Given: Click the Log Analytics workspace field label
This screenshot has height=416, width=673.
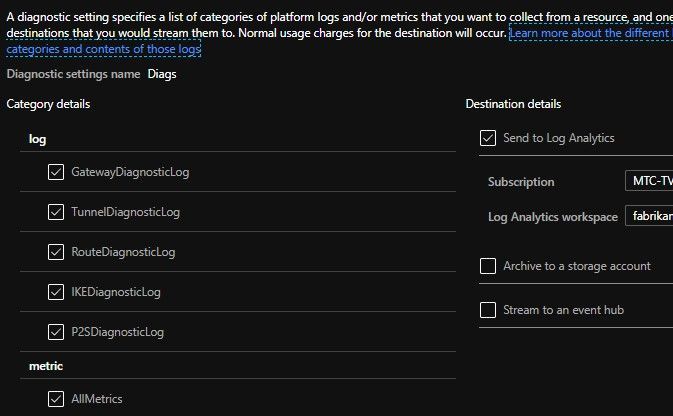Looking at the screenshot, I should [552, 217].
